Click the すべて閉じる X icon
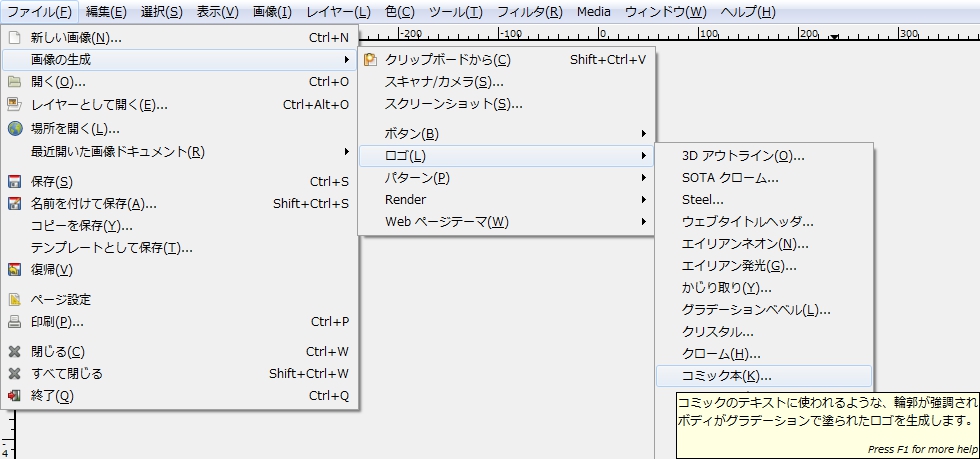The width and height of the screenshot is (980, 459). (x=14, y=374)
